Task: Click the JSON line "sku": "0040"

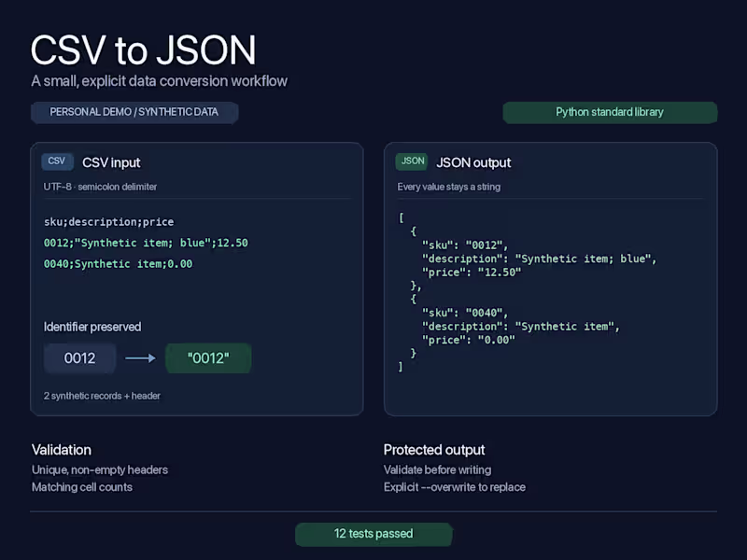Action: tap(465, 313)
